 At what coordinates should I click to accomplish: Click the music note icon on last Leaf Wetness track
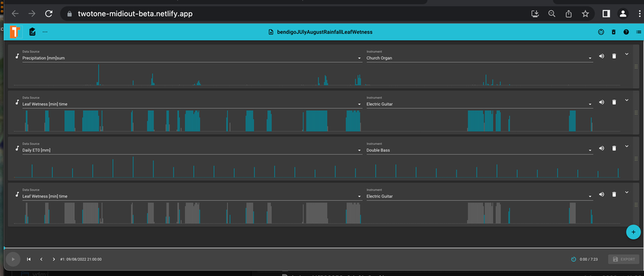click(17, 194)
